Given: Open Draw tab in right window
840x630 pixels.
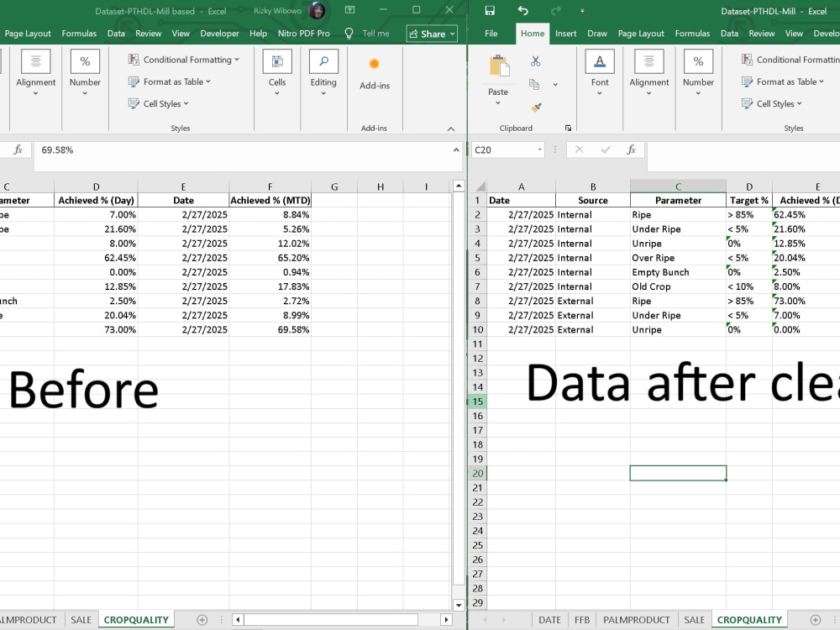Looking at the screenshot, I should (596, 34).
